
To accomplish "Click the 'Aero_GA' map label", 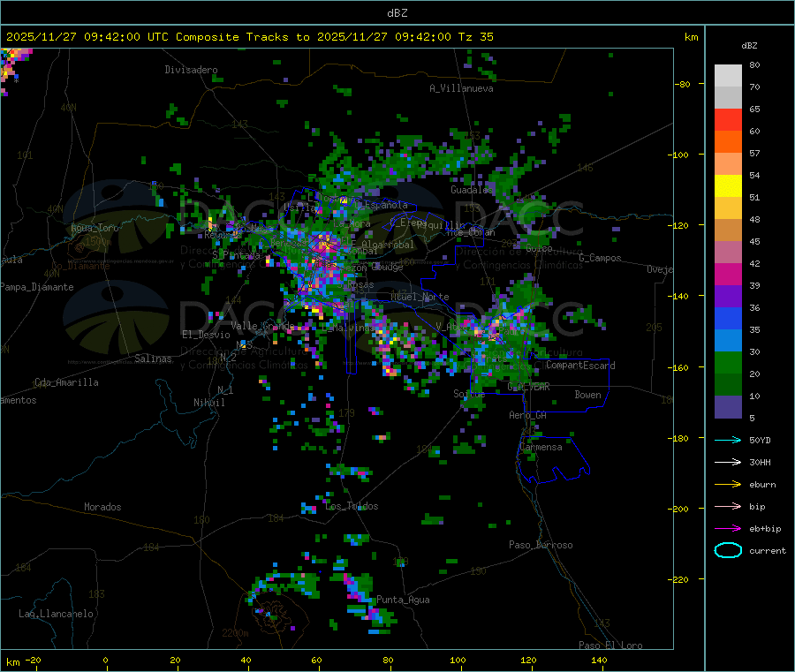I will pos(528,415).
